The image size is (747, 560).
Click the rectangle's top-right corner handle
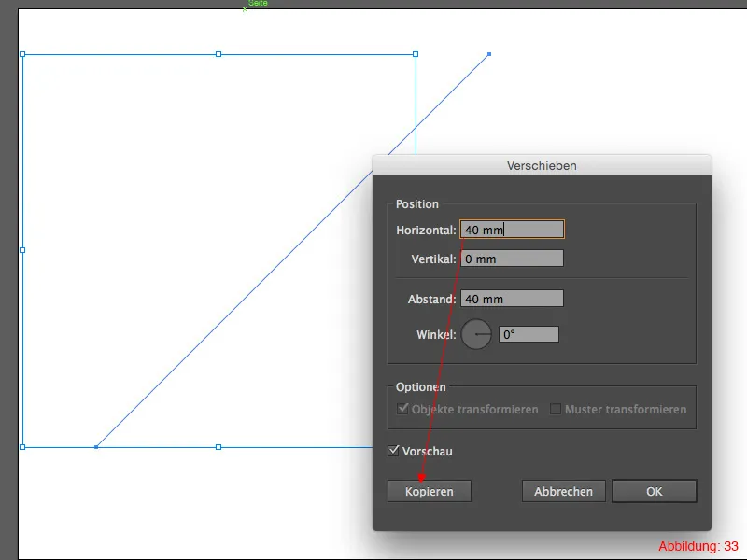coord(416,54)
